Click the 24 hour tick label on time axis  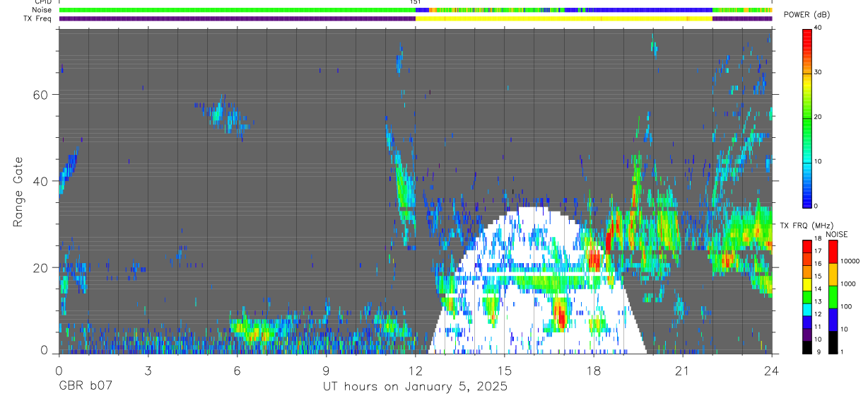(x=772, y=371)
